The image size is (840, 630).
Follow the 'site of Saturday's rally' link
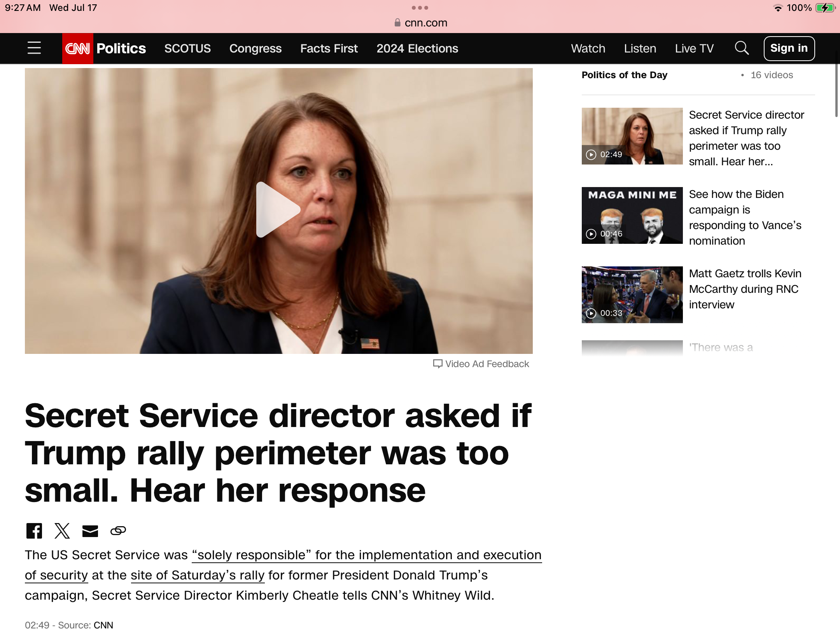click(x=198, y=575)
